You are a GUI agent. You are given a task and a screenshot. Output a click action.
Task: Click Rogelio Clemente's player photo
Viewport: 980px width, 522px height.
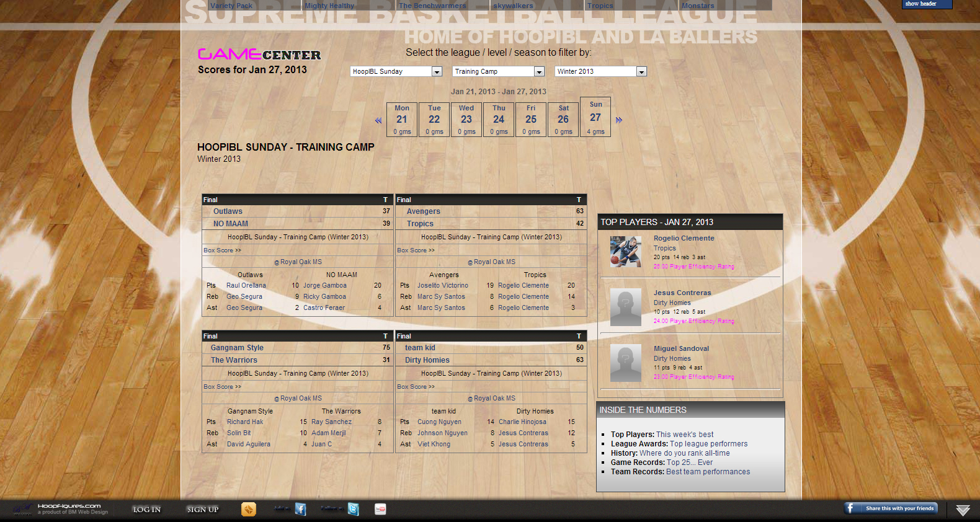(x=625, y=252)
